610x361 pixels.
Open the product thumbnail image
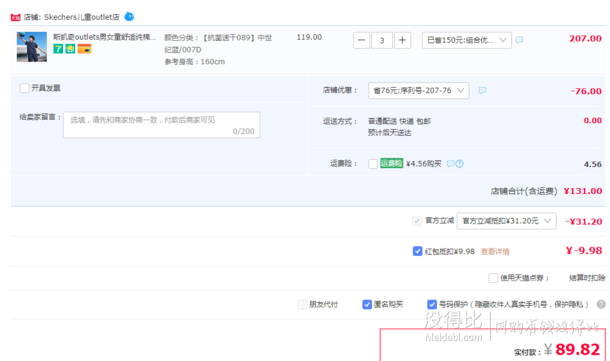pyautogui.click(x=32, y=47)
